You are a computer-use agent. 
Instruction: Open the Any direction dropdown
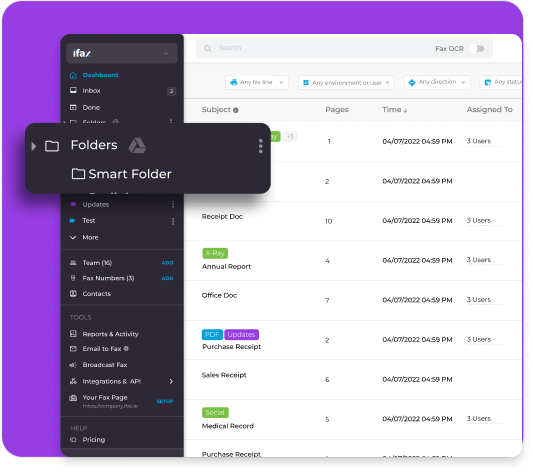pyautogui.click(x=437, y=82)
